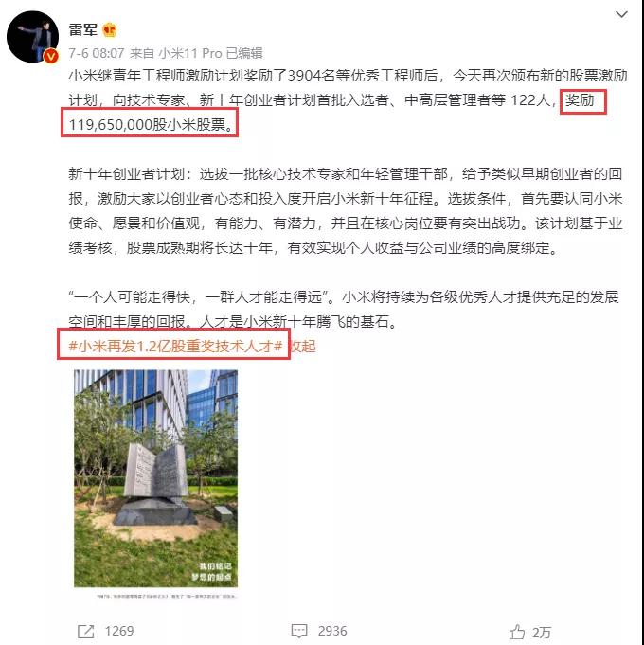Screen dimensions: 644x645
Task: Open the 2936 comments count
Action: (332, 631)
